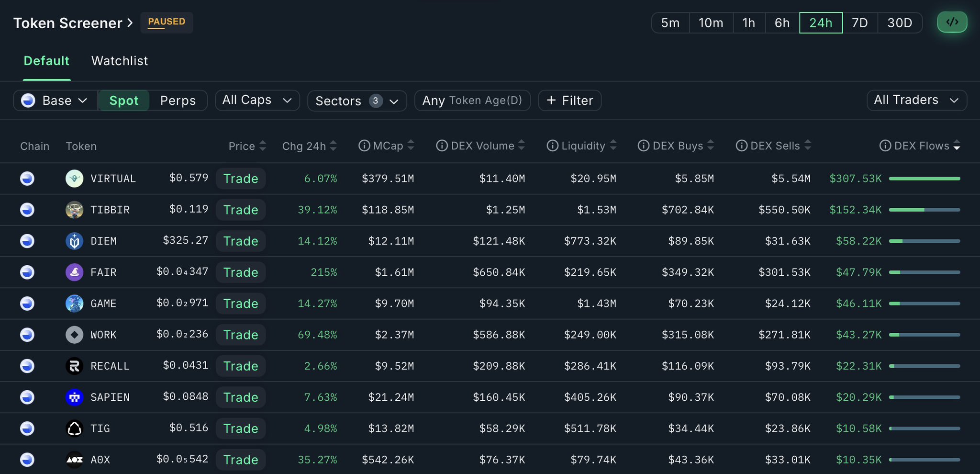The height and width of the screenshot is (474, 980).
Task: Select the Spot market toggle
Action: [124, 101]
